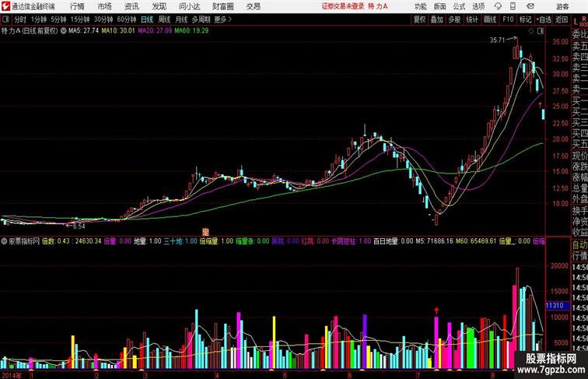
Task: Click the 证券交易未登录 login text
Action: [x=343, y=6]
